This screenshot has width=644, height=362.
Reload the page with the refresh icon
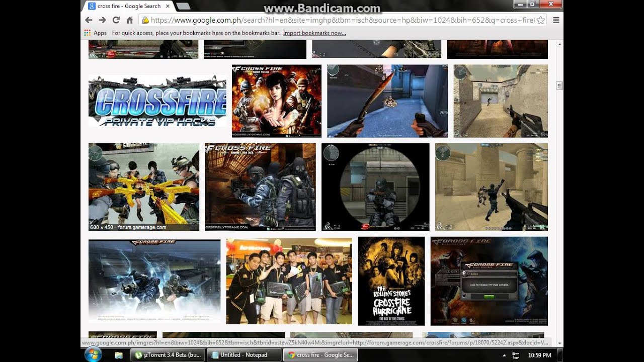click(x=116, y=20)
